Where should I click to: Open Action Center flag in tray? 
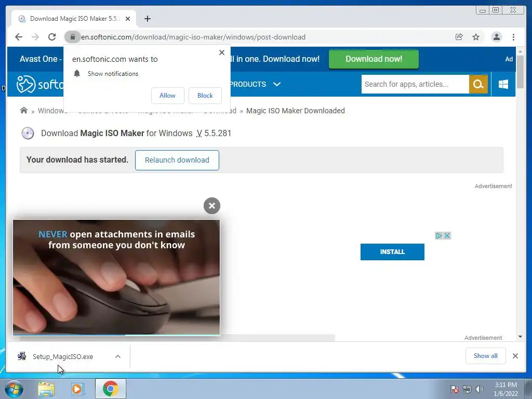[454, 389]
